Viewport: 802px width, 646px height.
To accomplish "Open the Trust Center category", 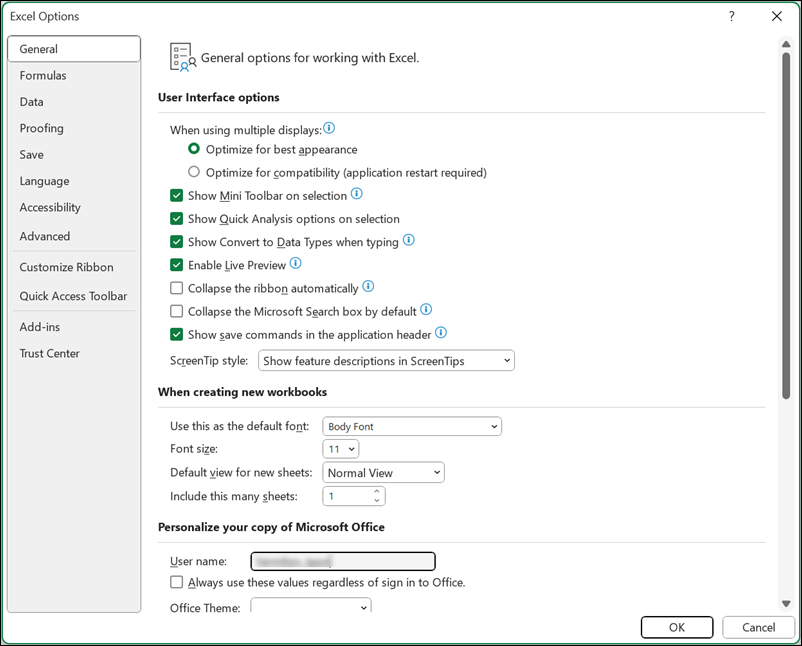I will point(74,353).
